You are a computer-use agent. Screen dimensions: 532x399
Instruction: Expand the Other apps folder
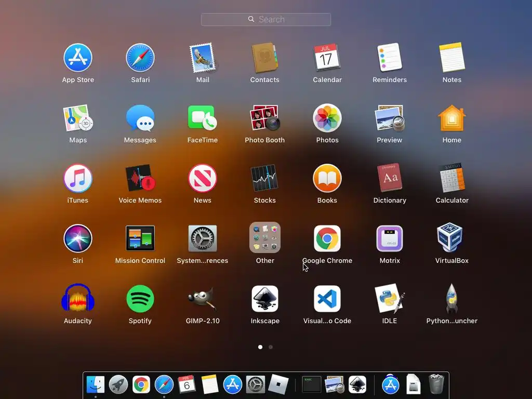(x=264, y=237)
